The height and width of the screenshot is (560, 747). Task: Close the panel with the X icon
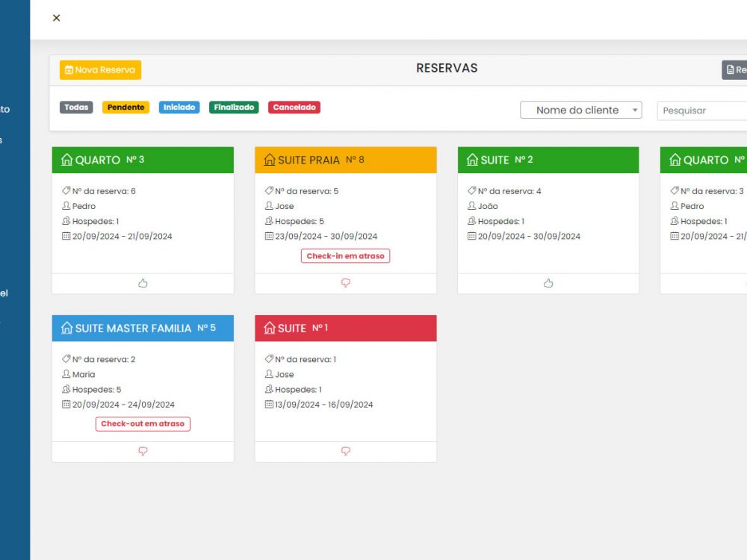click(56, 18)
